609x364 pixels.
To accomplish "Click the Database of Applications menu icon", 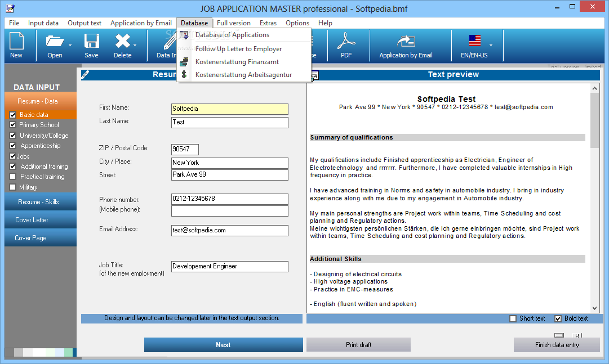I will pos(184,35).
